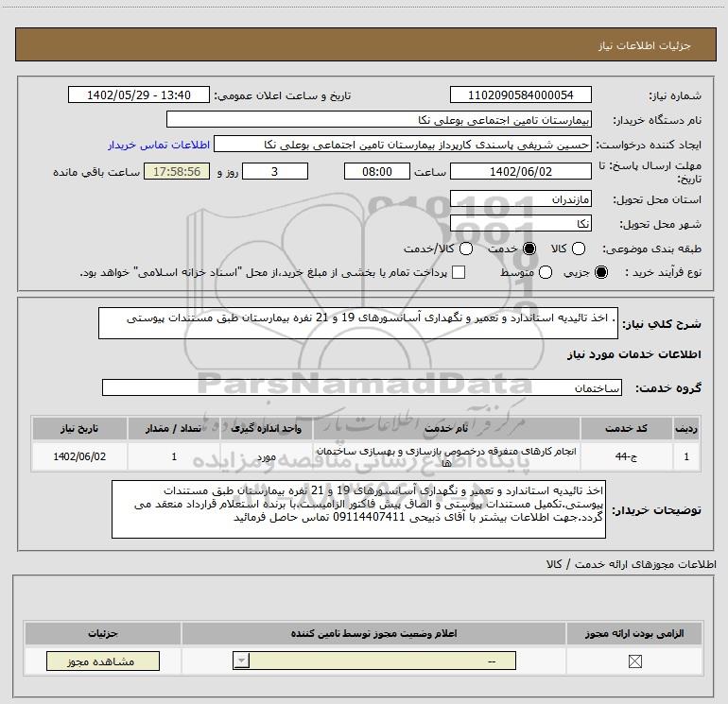Select the کالا radio button

(578, 249)
